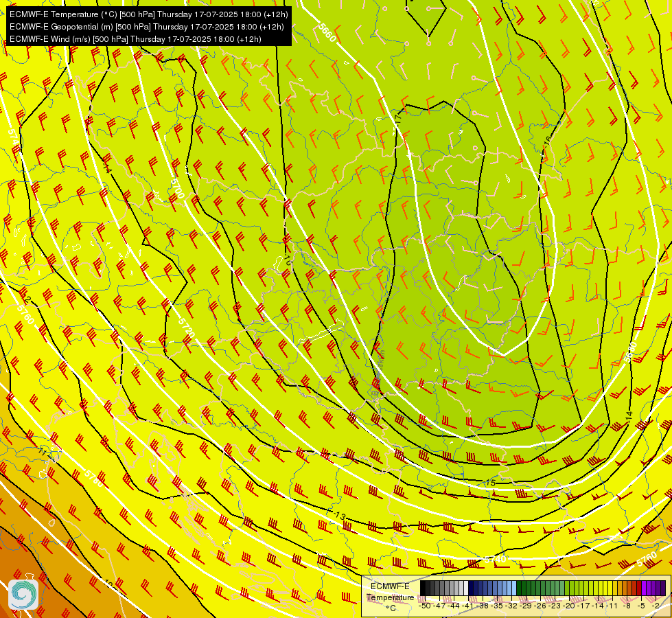Select the 'ECMWF-E Temperature (°C) [500 hPa]' header line
672x618 pixels.
149,14
